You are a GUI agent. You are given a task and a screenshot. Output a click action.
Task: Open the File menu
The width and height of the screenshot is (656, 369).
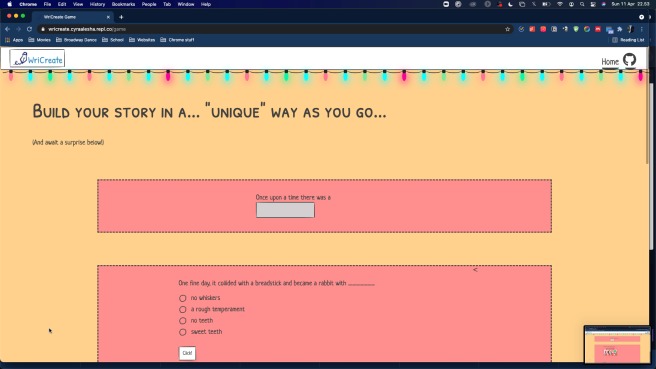47,4
